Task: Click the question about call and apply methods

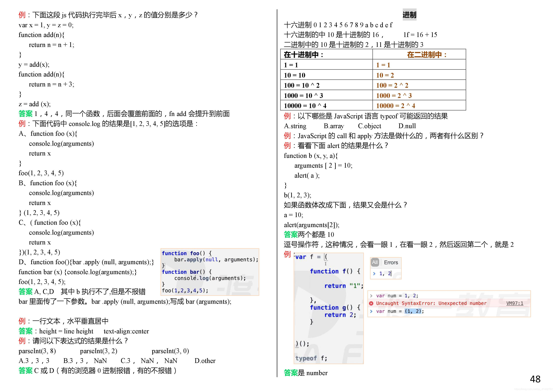Action: click(384, 136)
